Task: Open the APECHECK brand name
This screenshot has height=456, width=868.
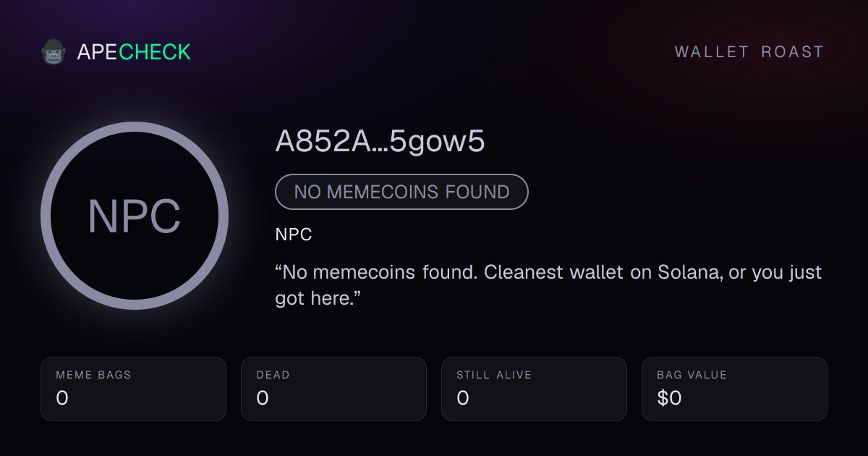Action: [x=134, y=52]
